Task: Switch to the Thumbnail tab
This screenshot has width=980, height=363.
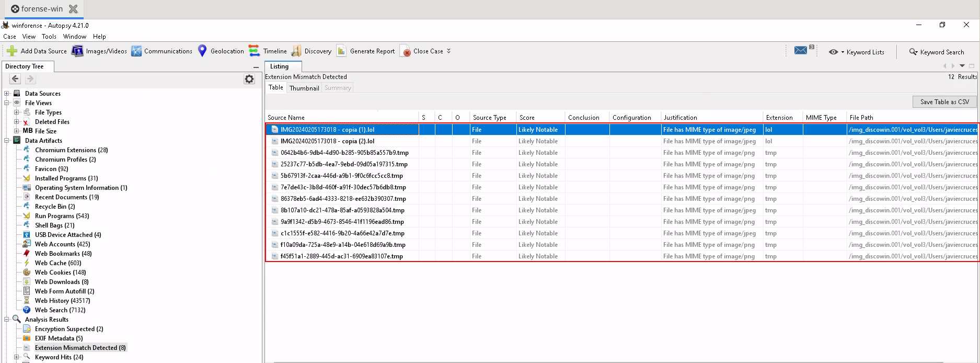Action: point(304,88)
